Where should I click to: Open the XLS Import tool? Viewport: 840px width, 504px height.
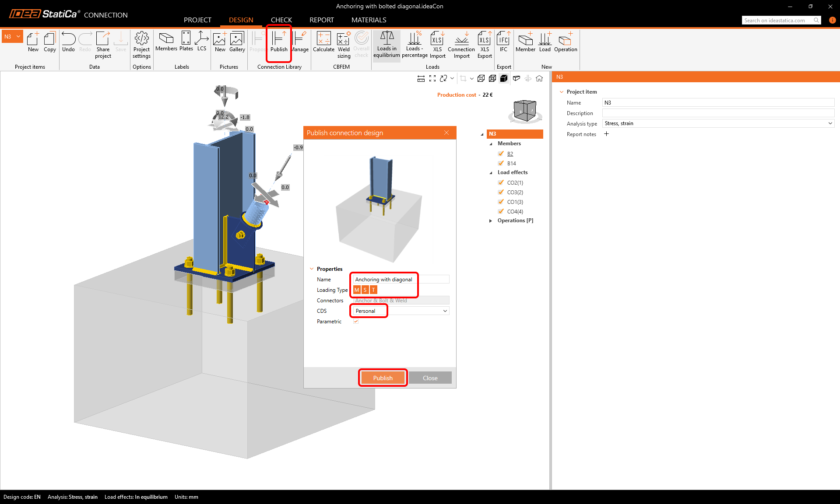point(437,43)
